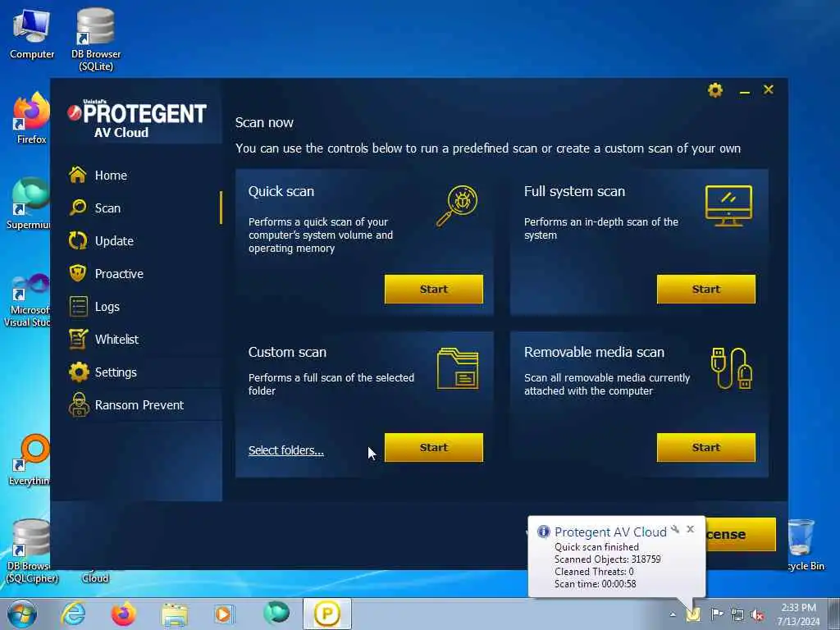
Task: Click the Removable media USB icon
Action: tap(731, 367)
